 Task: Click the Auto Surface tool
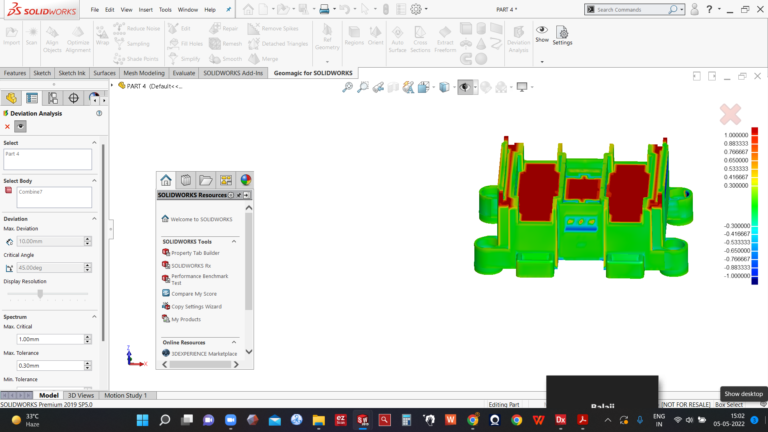click(x=397, y=39)
